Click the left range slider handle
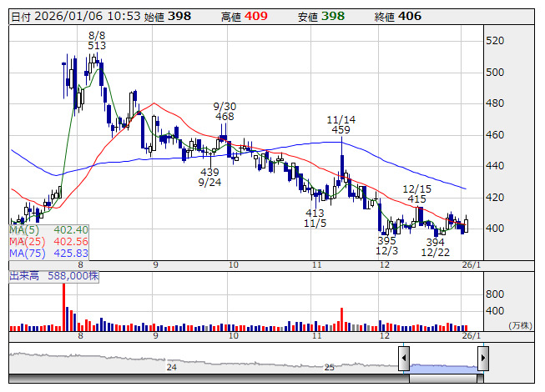545x392 pixels. pyautogui.click(x=404, y=359)
